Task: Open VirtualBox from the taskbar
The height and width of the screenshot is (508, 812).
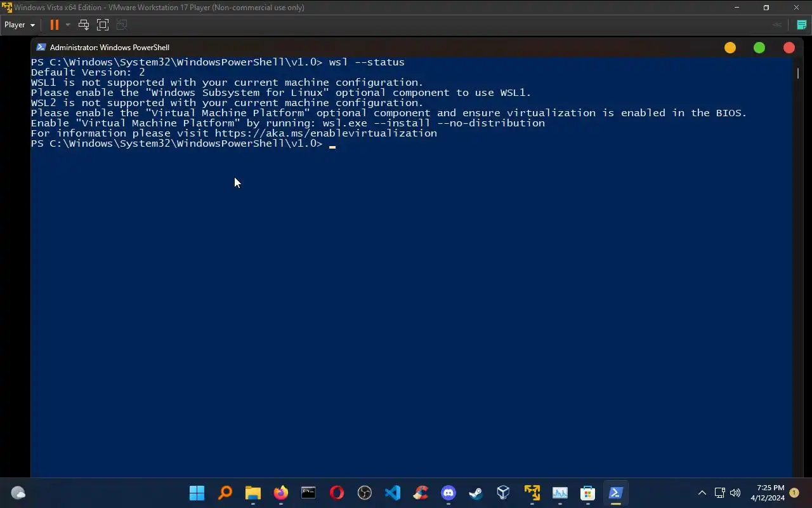Action: pos(504,493)
